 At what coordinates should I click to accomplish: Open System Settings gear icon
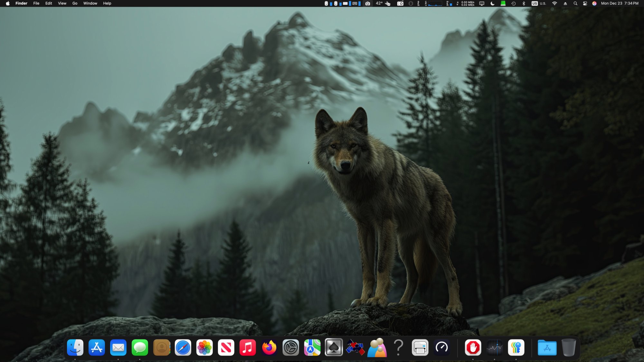click(x=291, y=348)
